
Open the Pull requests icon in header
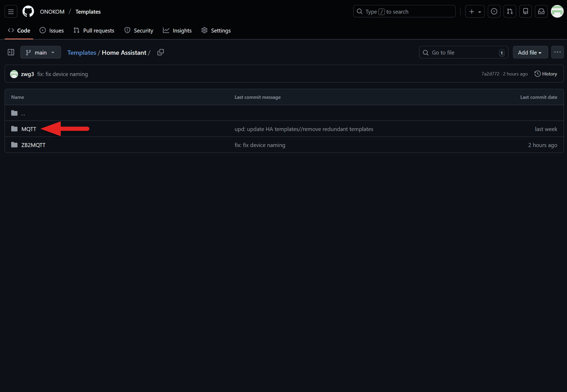510,12
